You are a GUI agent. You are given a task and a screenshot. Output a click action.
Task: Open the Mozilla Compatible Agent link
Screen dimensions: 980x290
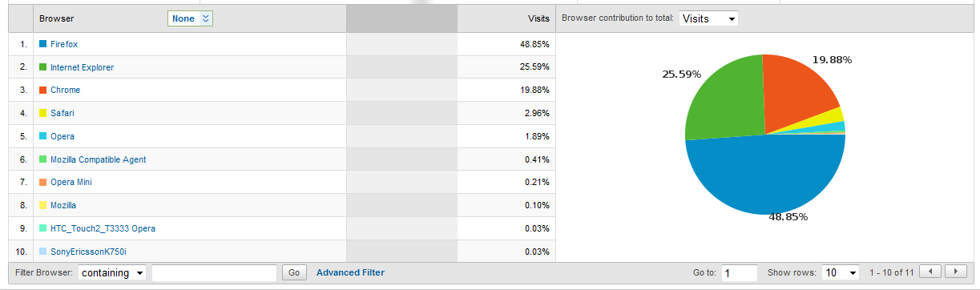[98, 159]
